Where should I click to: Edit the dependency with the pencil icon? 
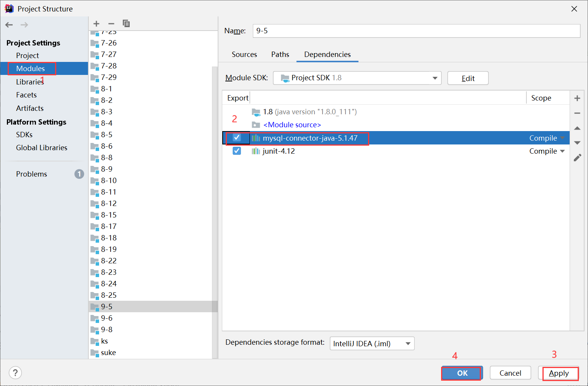[x=577, y=157]
